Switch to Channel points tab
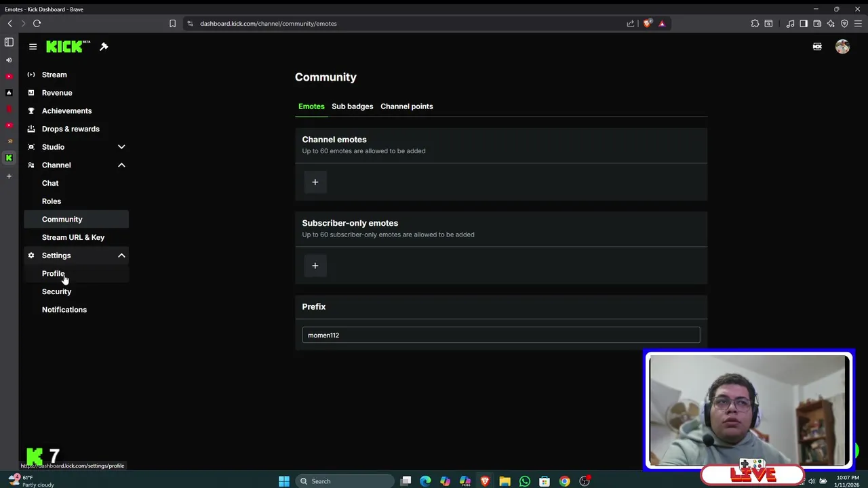The height and width of the screenshot is (488, 868). coord(406,106)
